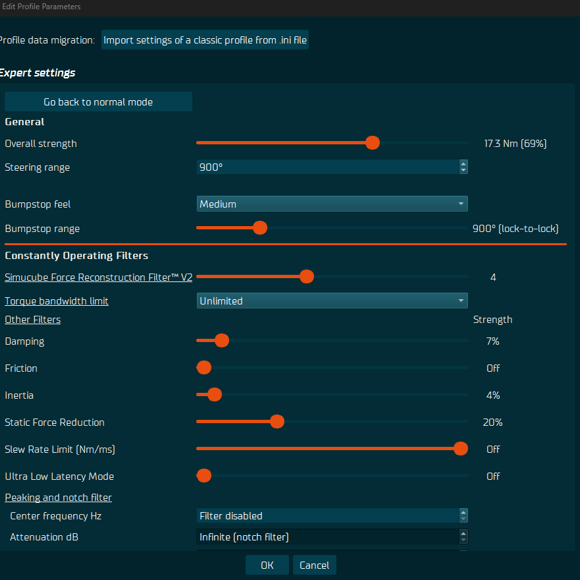This screenshot has width=580, height=580.
Task: Click the Reconstruction Filter value 4
Action: click(493, 277)
